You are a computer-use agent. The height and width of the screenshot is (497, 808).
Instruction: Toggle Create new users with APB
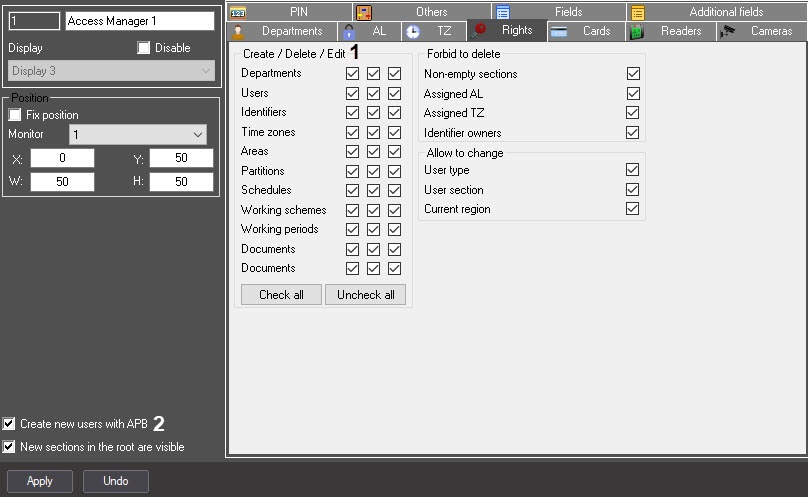(9, 424)
